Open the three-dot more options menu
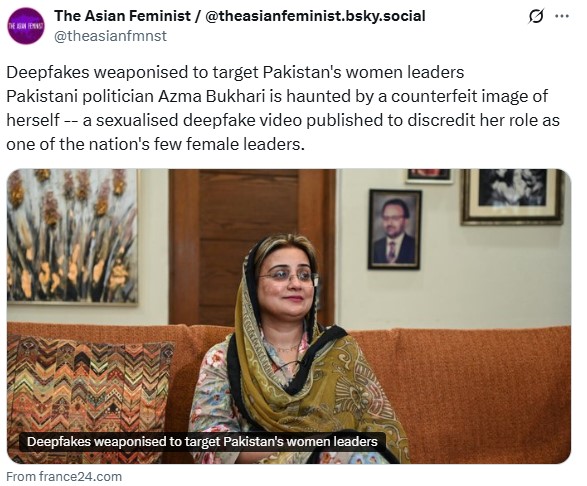The image size is (587, 486). pyautogui.click(x=562, y=16)
